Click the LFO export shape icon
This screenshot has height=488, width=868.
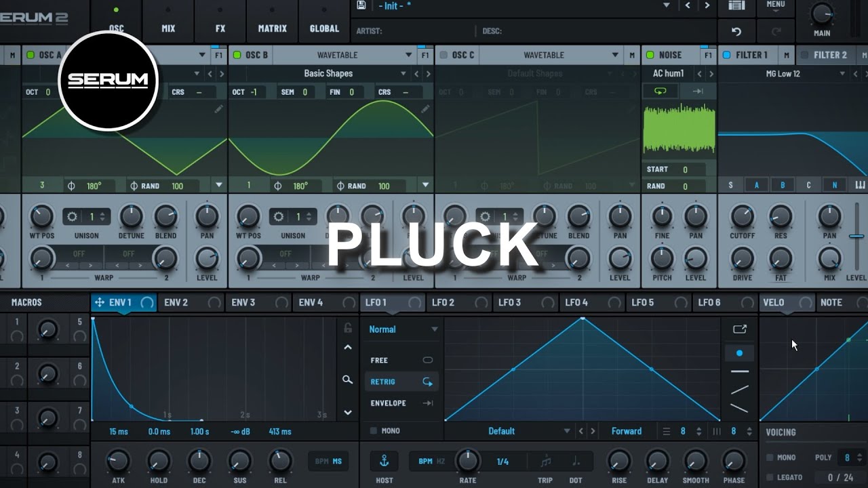[740, 329]
